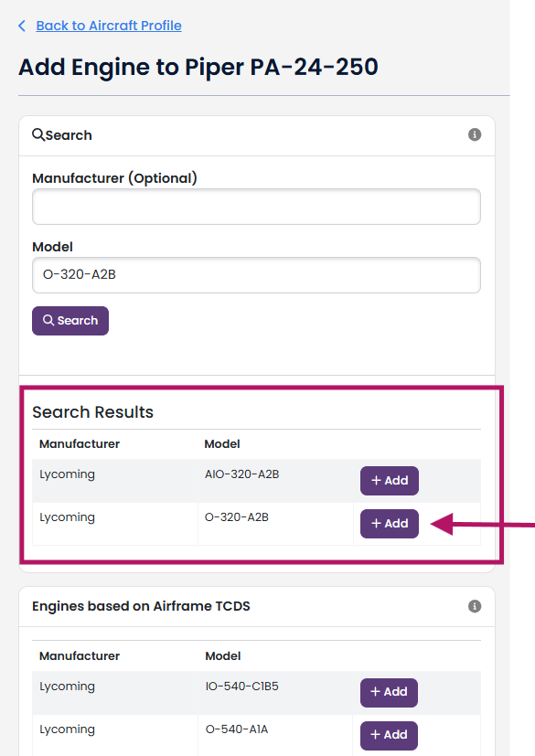Add Lycoming O-320-A2B engine
535x756 pixels.
(390, 524)
